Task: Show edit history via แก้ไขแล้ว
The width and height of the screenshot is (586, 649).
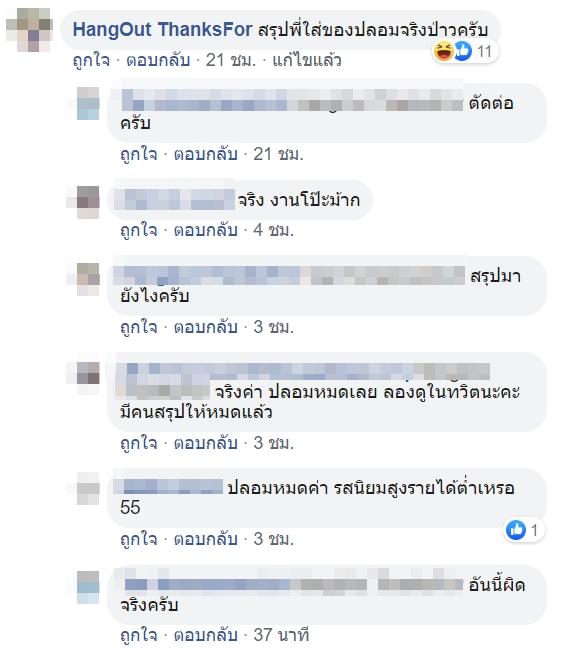Action: 307,60
